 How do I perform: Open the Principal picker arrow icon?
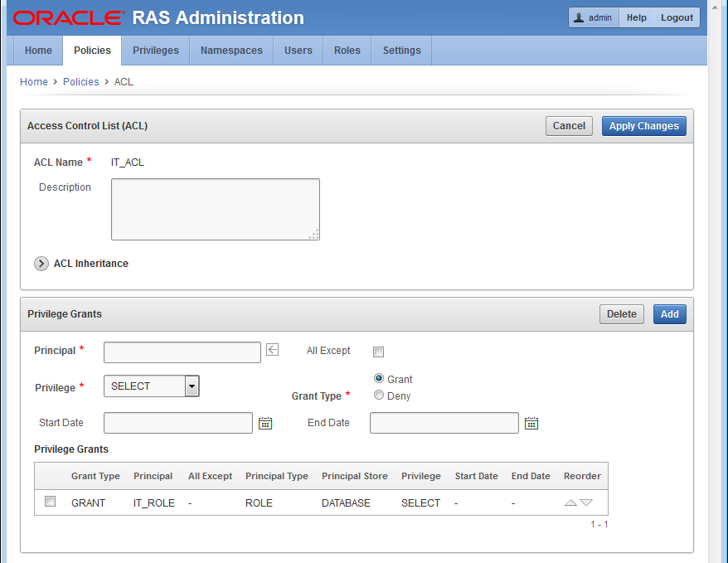click(x=273, y=351)
